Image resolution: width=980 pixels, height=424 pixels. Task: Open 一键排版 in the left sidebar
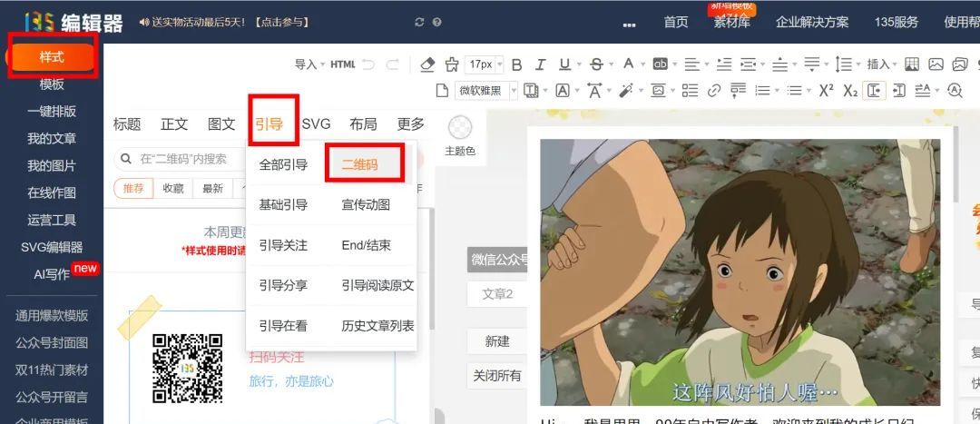[52, 112]
